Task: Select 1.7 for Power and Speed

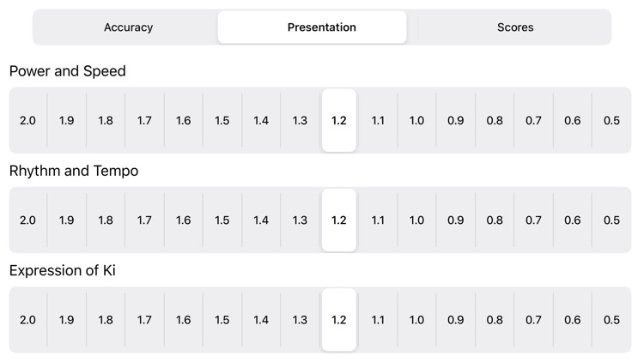Action: 144,120
